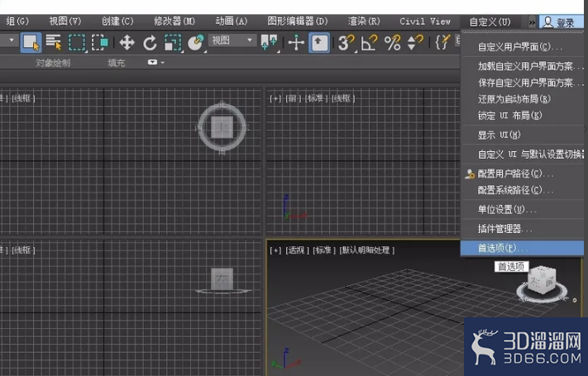Image resolution: width=588 pixels, height=376 pixels.
Task: Open Edit Named Selection Sets icon
Action: 442,42
